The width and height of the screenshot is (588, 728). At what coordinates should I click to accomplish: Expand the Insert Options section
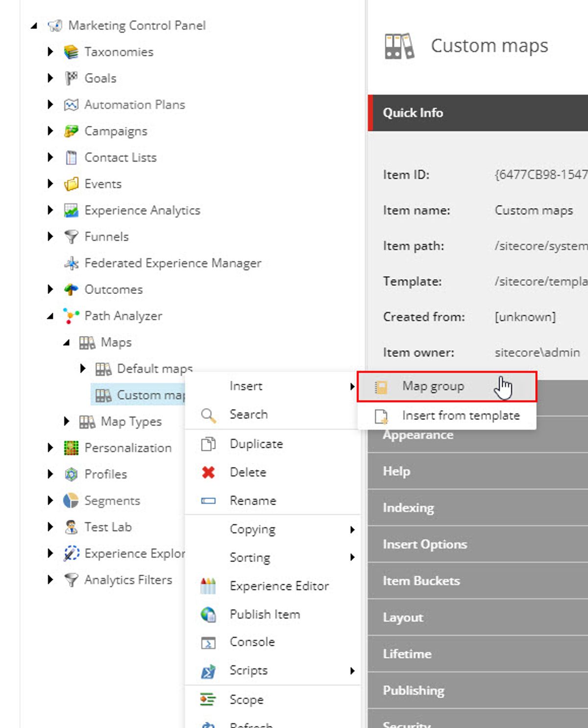478,545
